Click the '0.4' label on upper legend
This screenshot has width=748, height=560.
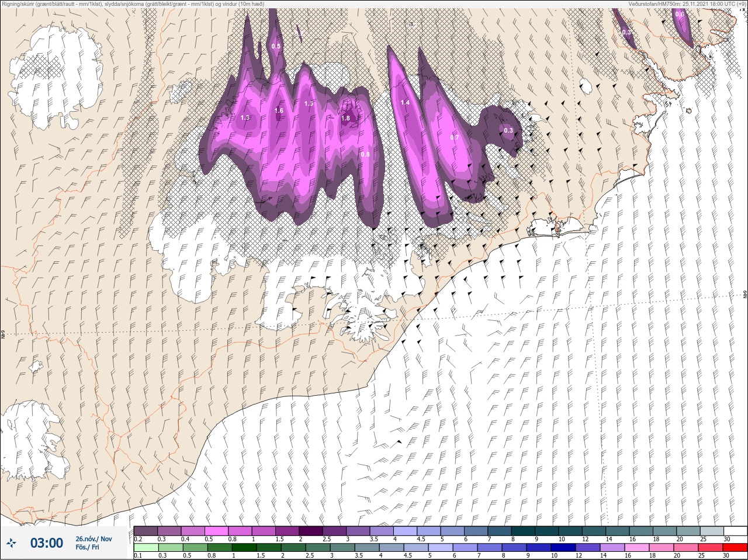(185, 539)
